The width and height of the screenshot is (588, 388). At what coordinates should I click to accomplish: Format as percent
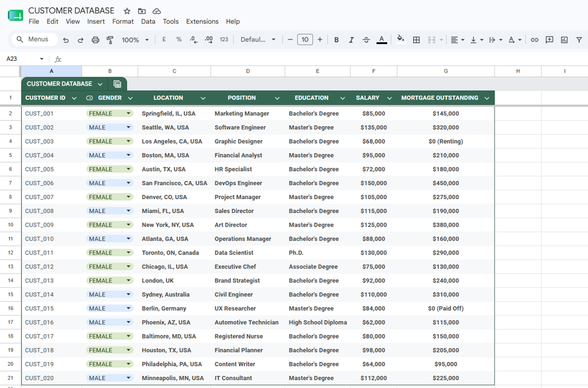click(179, 39)
